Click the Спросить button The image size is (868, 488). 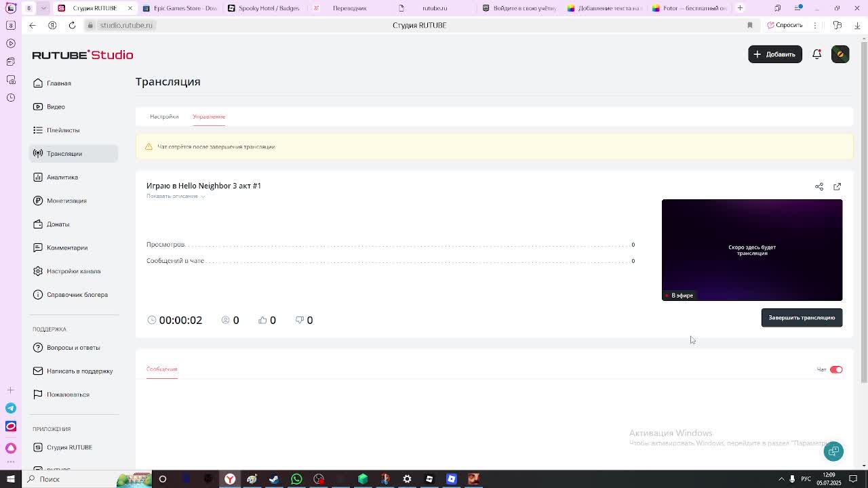click(x=785, y=25)
